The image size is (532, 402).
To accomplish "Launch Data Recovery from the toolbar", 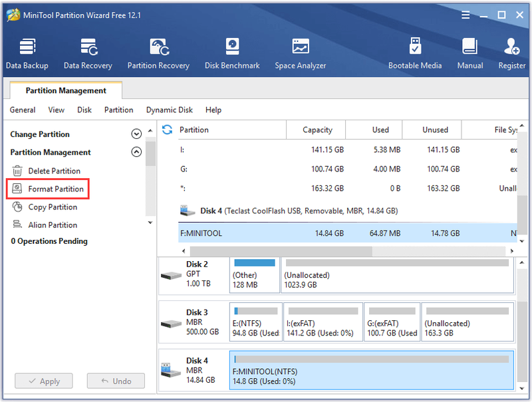I will pyautogui.click(x=88, y=54).
